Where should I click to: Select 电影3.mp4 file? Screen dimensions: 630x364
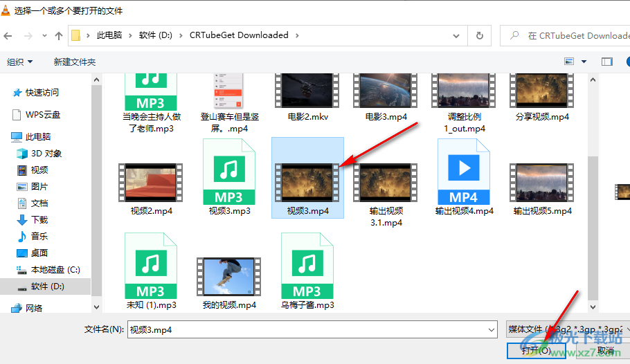386,98
